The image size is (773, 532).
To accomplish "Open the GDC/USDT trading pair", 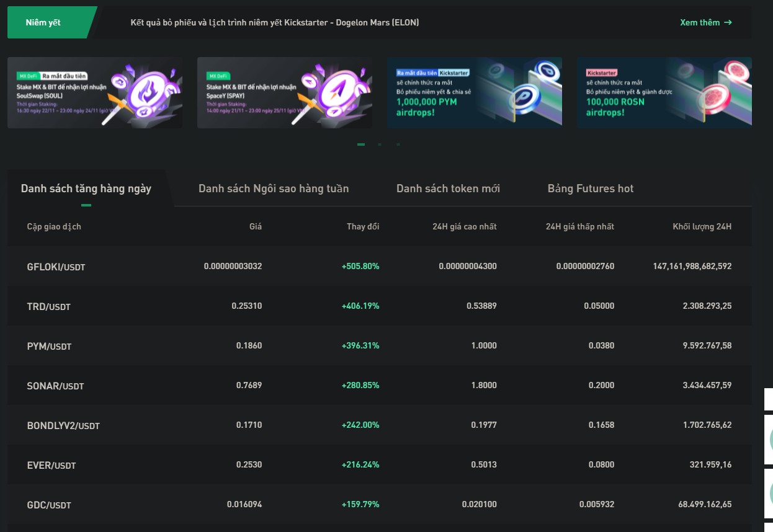I will coord(49,505).
